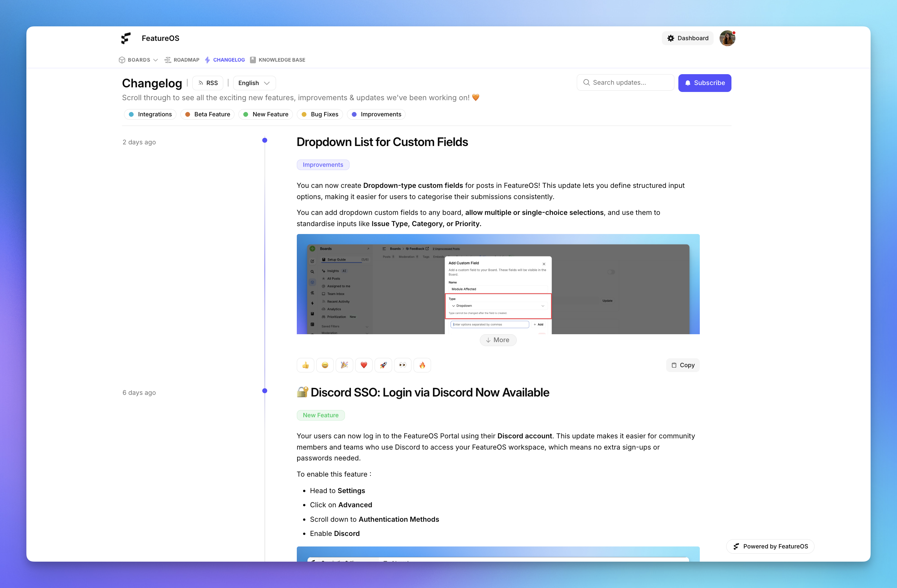Image resolution: width=897 pixels, height=588 pixels.
Task: React with the heart emoji
Action: pyautogui.click(x=364, y=365)
